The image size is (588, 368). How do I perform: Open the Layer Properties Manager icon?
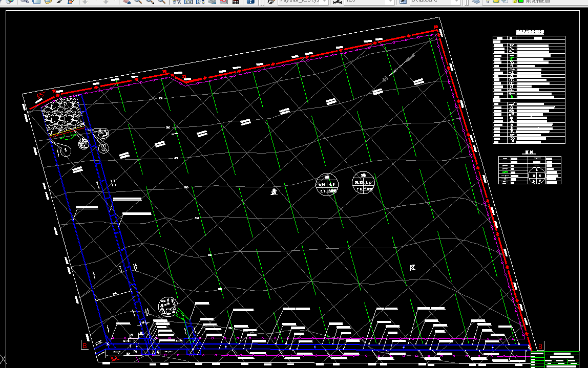[x=476, y=2]
